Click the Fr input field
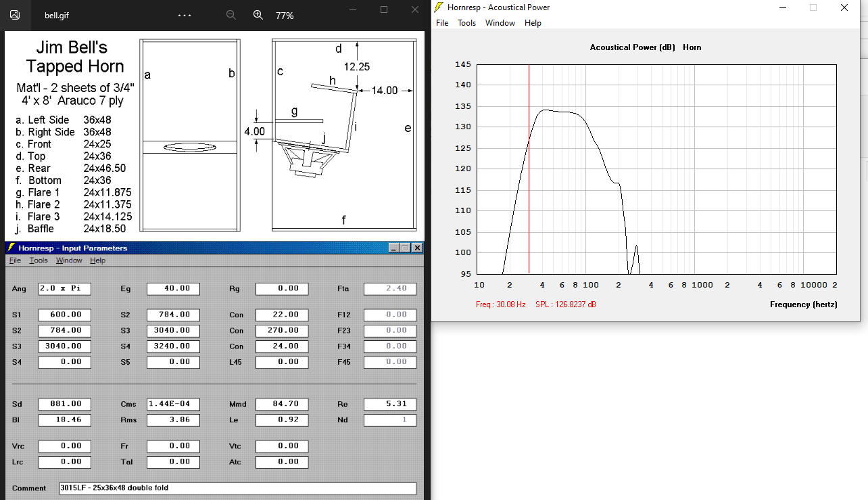The image size is (868, 500). tap(173, 447)
